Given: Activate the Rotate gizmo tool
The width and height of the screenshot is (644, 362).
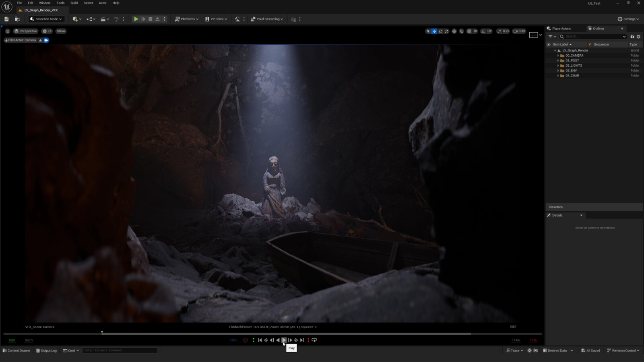Looking at the screenshot, I should tap(441, 31).
